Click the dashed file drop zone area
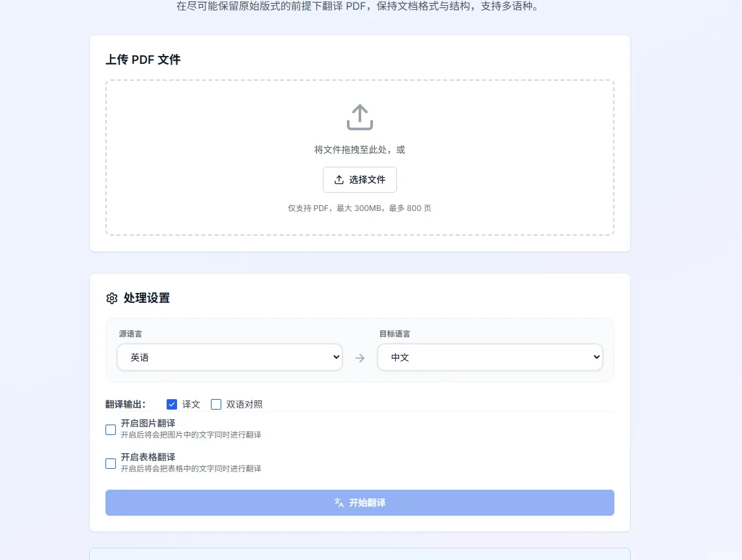Image resolution: width=742 pixels, height=560 pixels. coord(360,158)
